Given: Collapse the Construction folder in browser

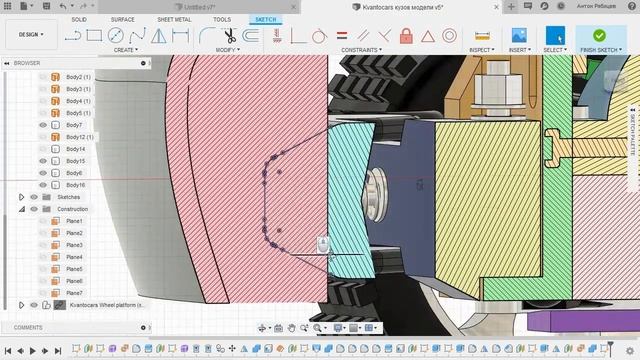Looking at the screenshot, I should coord(21,209).
